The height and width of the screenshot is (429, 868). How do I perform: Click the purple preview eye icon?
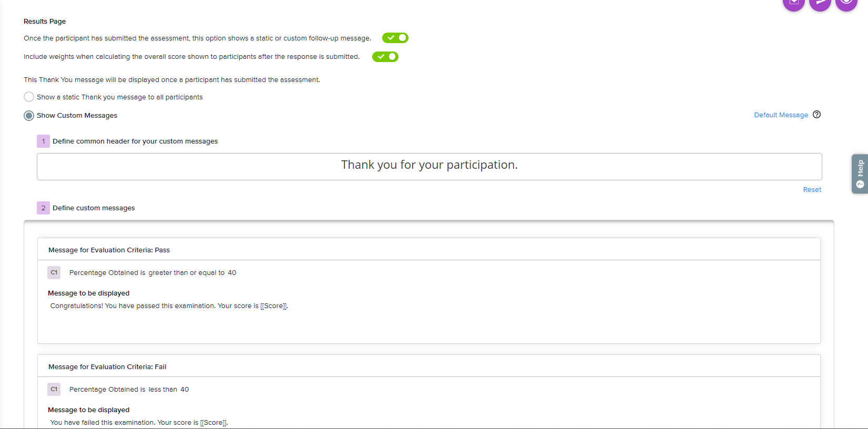point(846,3)
